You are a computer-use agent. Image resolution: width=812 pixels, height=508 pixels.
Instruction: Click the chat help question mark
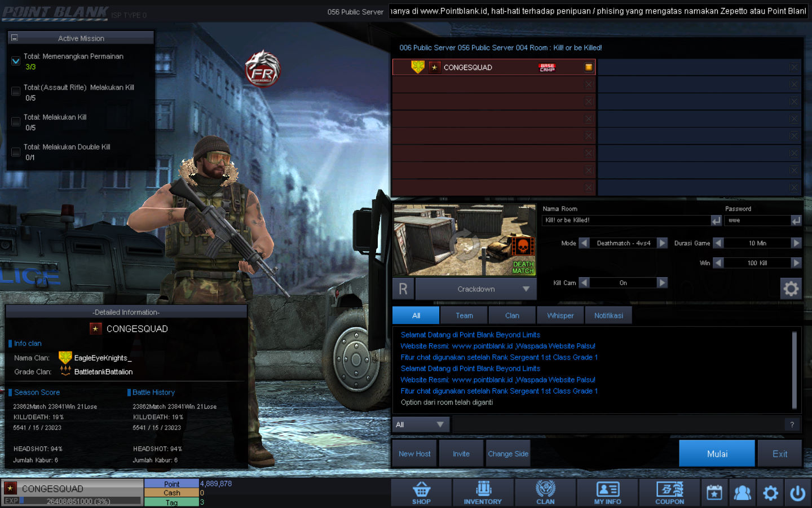tap(792, 424)
